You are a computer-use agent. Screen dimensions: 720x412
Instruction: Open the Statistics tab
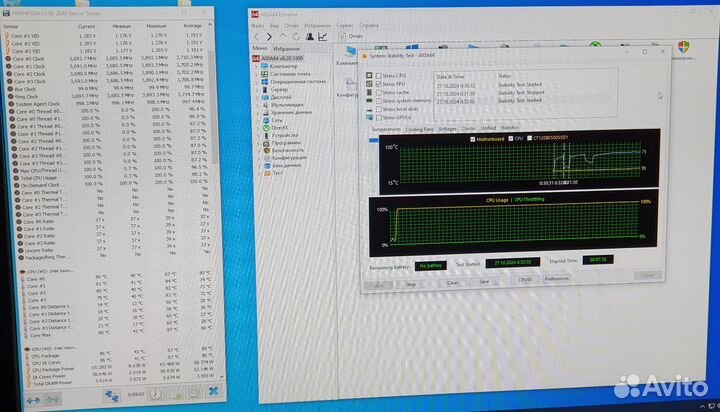coord(510,129)
